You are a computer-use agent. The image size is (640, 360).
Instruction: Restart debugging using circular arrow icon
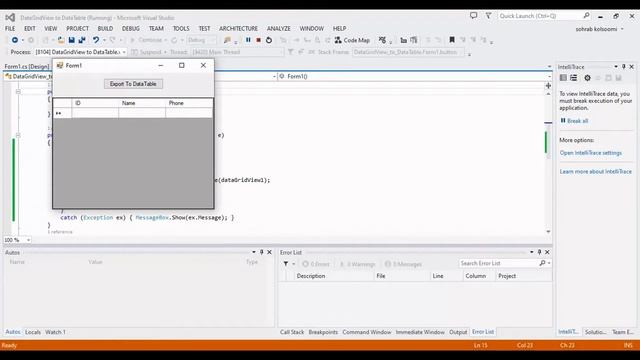269,40
